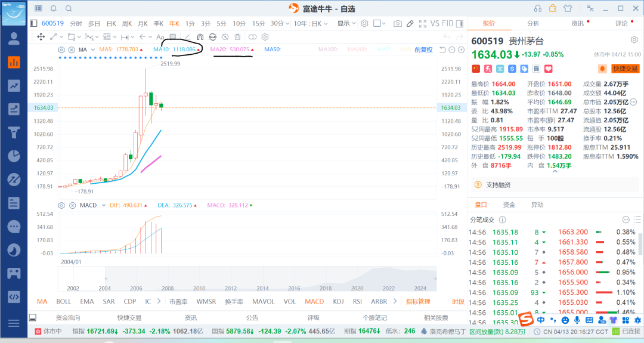Open 指标管理 indicator management
Image resolution: width=644 pixels, height=343 pixels.
click(x=418, y=301)
